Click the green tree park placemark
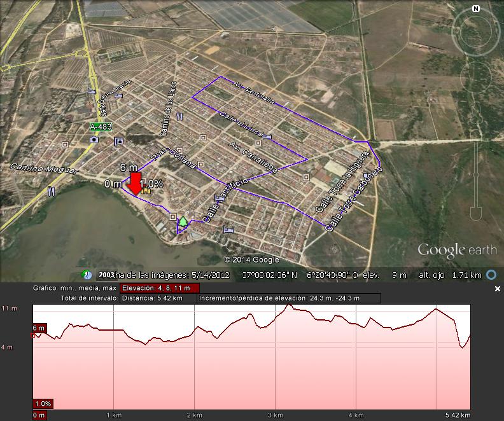Viewport: 504px width, 421px height. 183,221
